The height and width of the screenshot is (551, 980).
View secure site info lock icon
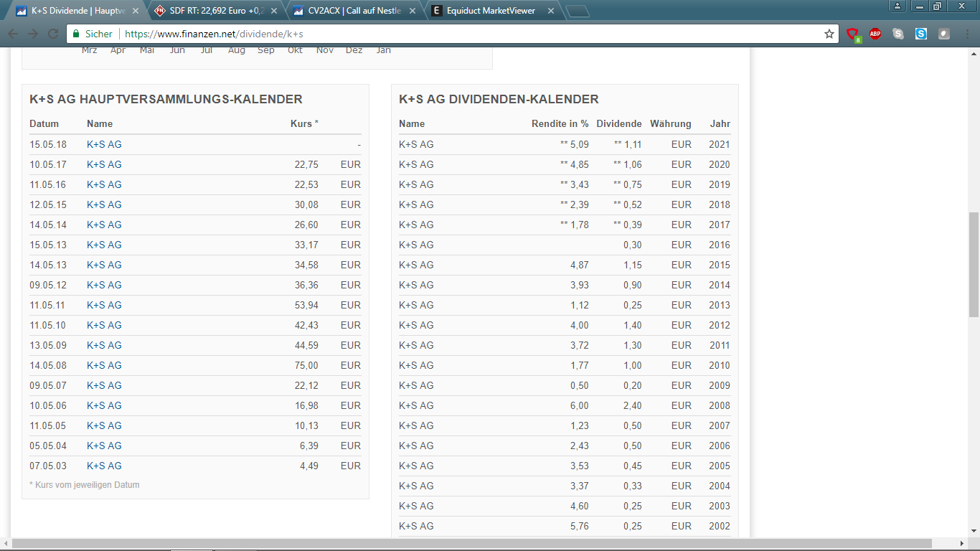pyautogui.click(x=77, y=34)
